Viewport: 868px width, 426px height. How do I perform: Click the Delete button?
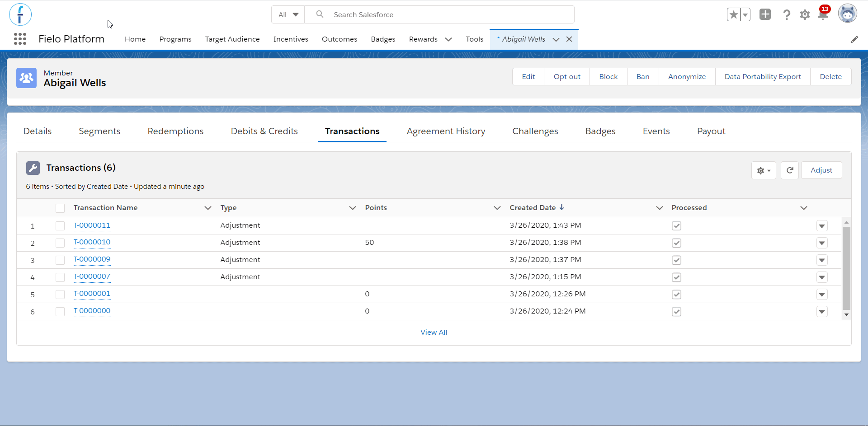pyautogui.click(x=830, y=77)
